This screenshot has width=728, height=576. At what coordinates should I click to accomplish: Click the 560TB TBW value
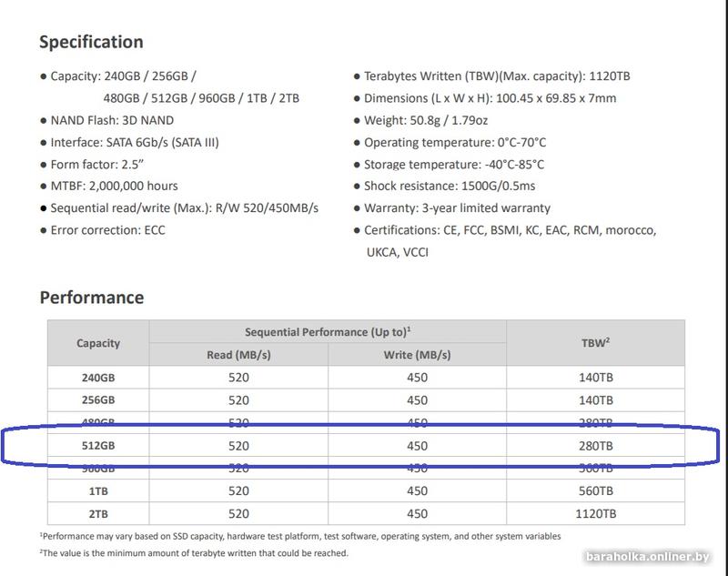[x=596, y=491]
